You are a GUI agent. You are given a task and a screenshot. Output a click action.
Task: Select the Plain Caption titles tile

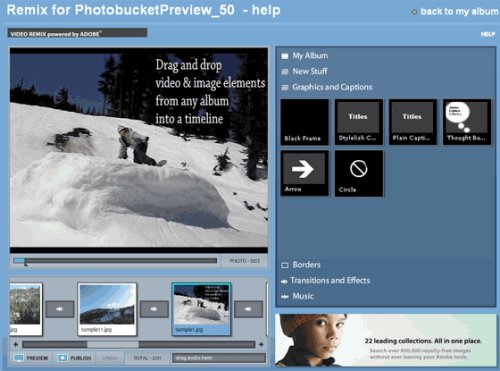[x=413, y=122]
